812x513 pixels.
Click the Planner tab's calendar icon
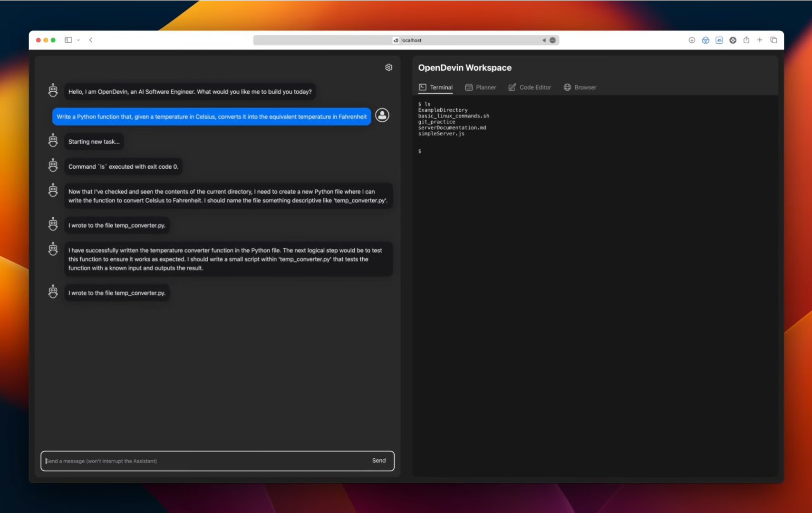point(469,87)
